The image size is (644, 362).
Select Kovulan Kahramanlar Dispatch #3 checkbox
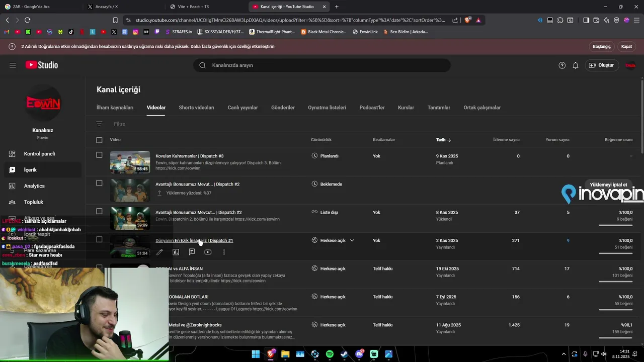point(99,155)
